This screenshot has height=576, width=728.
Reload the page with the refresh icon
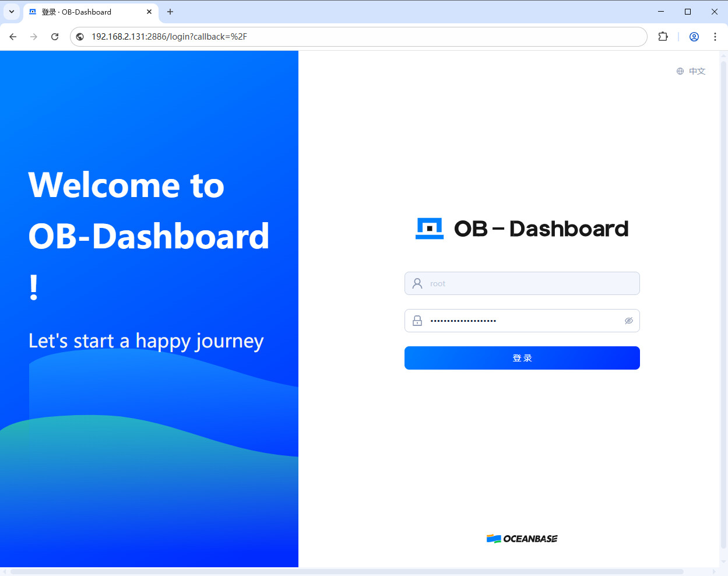point(55,37)
